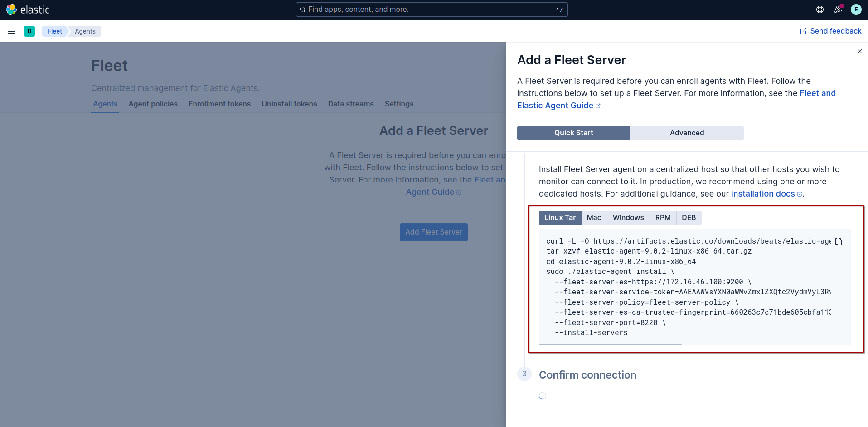Click the horizontal scrollbar of code block
The image size is (868, 427).
pos(610,344)
